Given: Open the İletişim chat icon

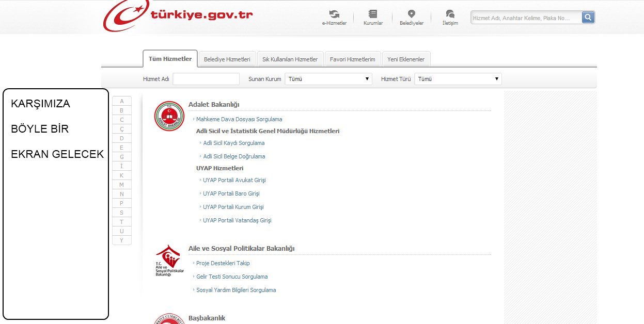Looking at the screenshot, I should [x=450, y=14].
